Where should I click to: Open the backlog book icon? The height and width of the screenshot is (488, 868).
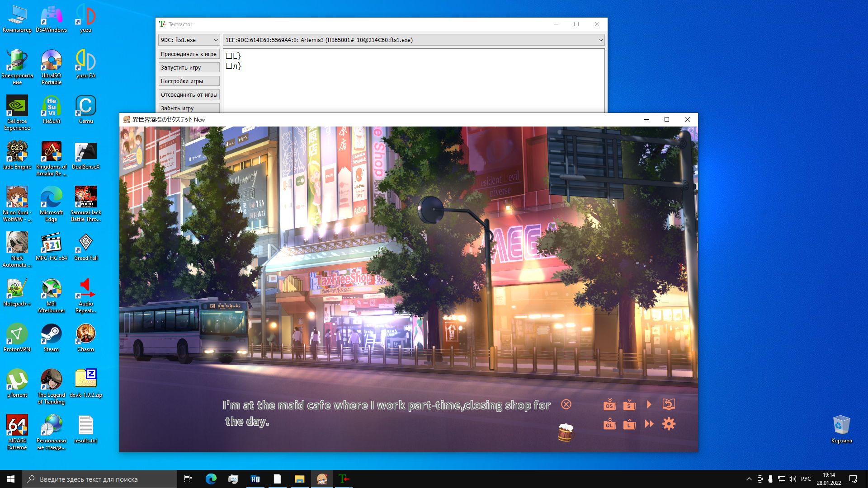pos(669,404)
